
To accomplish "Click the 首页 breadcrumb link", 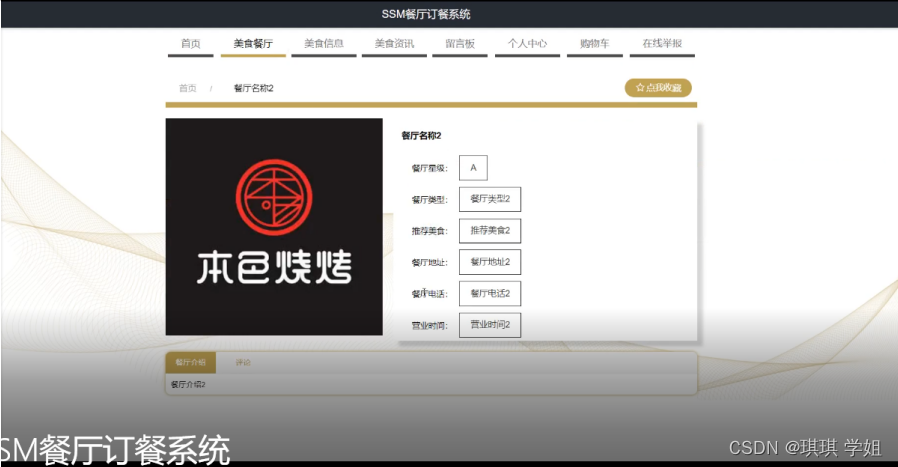I will 188,88.
